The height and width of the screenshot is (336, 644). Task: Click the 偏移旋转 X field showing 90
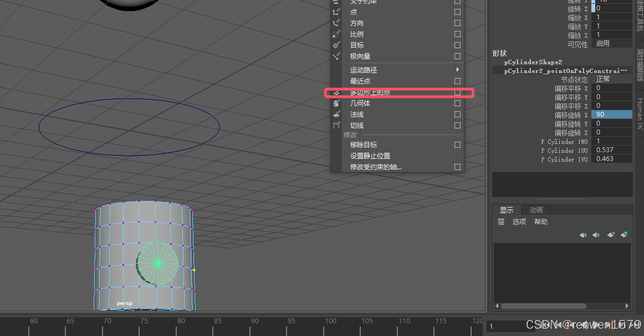click(611, 115)
